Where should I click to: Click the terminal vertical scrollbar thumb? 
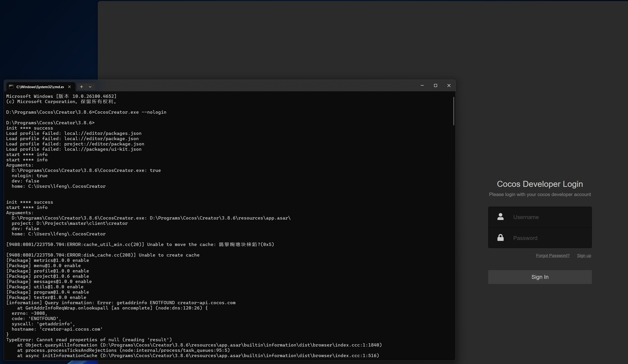click(x=454, y=111)
